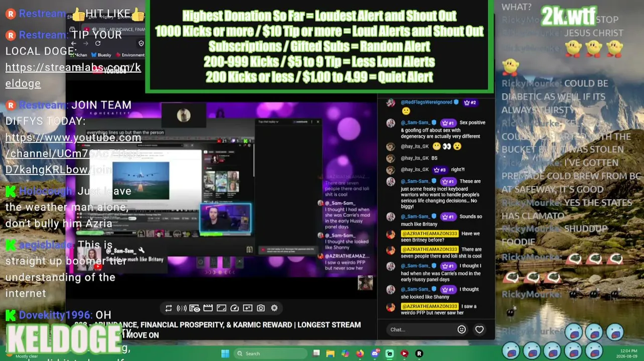Screen dimensions: 644x361
Task: Open the playback speed gauge icon
Action: 234,308
